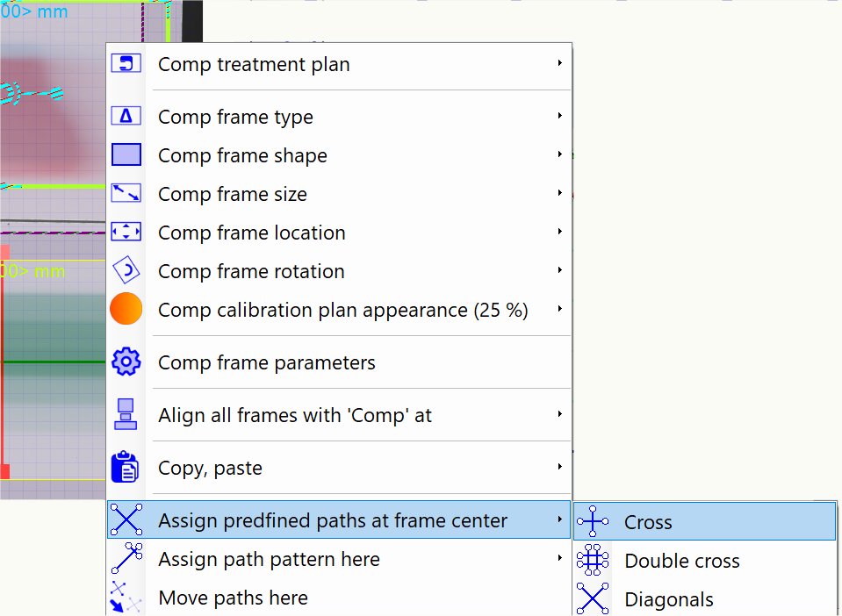Screen dimensions: 842x616
Task: Expand the Comp frame size submenu arrow
Action: coord(559,193)
